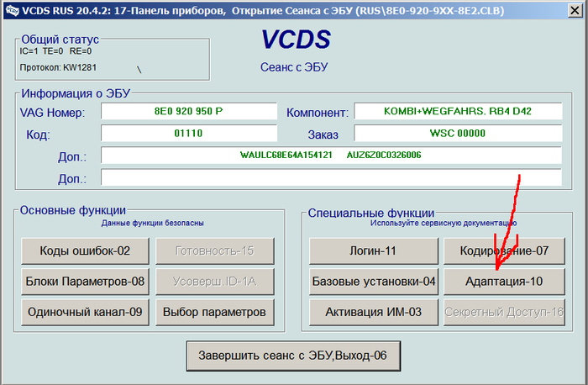Click the Общий статус group label

tap(60, 40)
